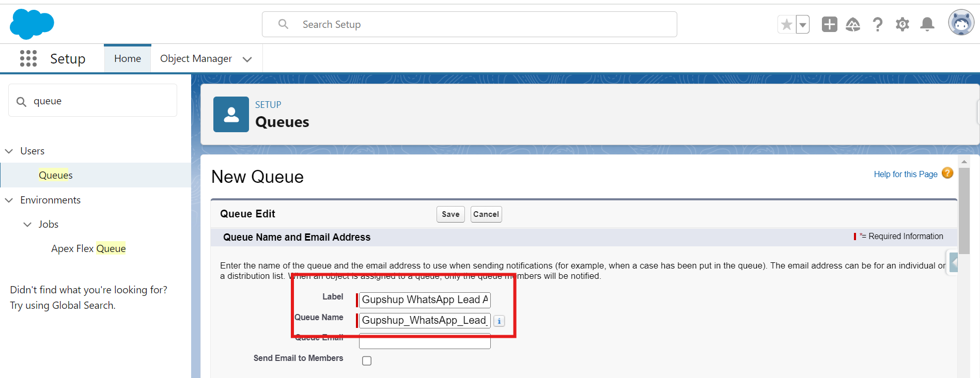980x378 pixels.
Task: Open the Object Manager tab
Action: tap(196, 58)
